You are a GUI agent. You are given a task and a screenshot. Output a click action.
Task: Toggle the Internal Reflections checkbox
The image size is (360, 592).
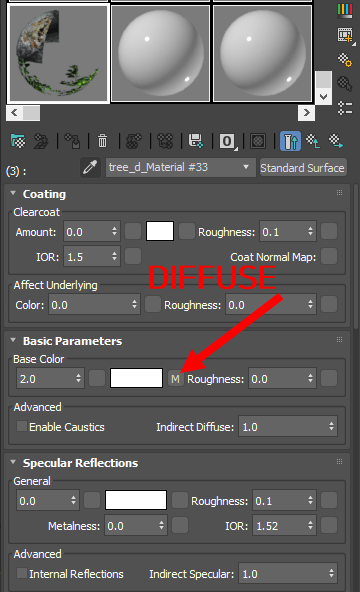point(22,573)
